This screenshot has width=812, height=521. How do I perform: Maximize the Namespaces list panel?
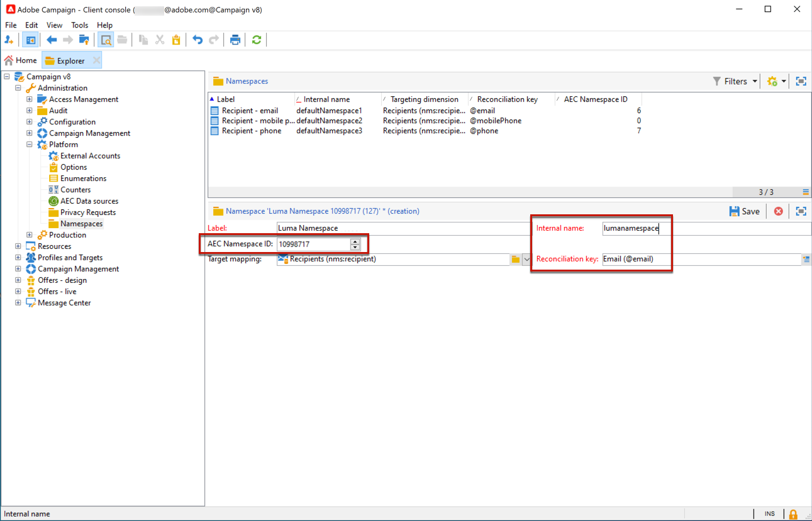[801, 81]
